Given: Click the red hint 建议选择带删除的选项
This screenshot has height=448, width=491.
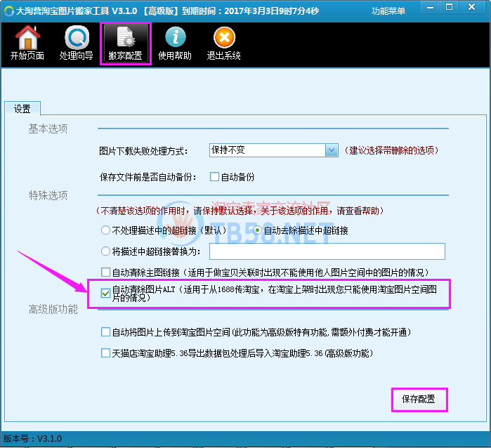Looking at the screenshot, I should point(391,150).
